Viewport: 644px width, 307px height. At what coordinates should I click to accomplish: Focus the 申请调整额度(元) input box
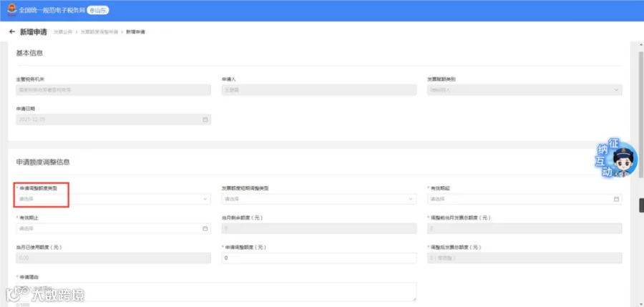(x=319, y=258)
